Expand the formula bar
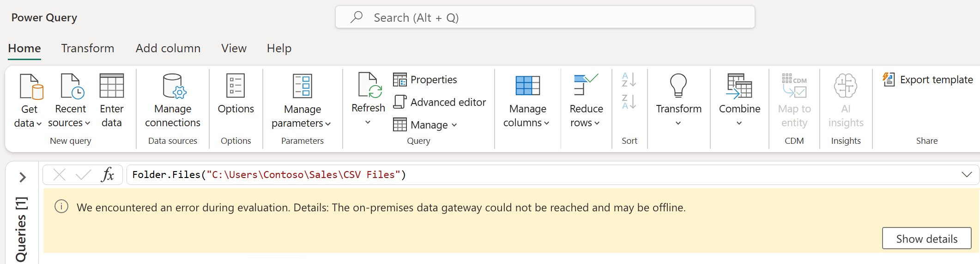The width and height of the screenshot is (980, 264). [x=966, y=175]
